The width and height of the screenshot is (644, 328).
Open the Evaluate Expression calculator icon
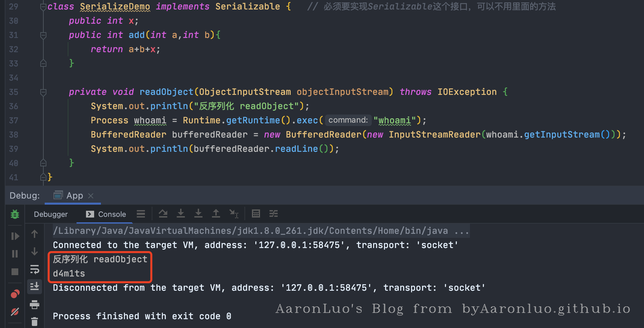pyautogui.click(x=256, y=214)
